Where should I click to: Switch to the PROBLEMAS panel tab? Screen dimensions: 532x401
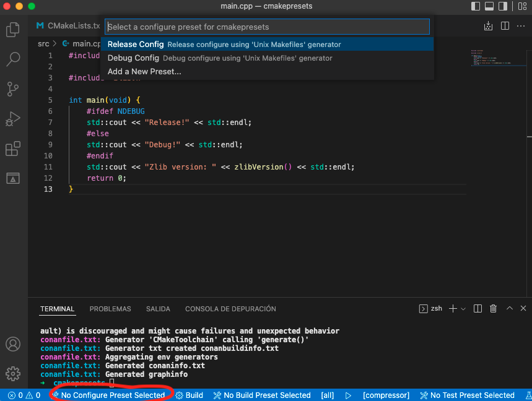[x=110, y=309]
